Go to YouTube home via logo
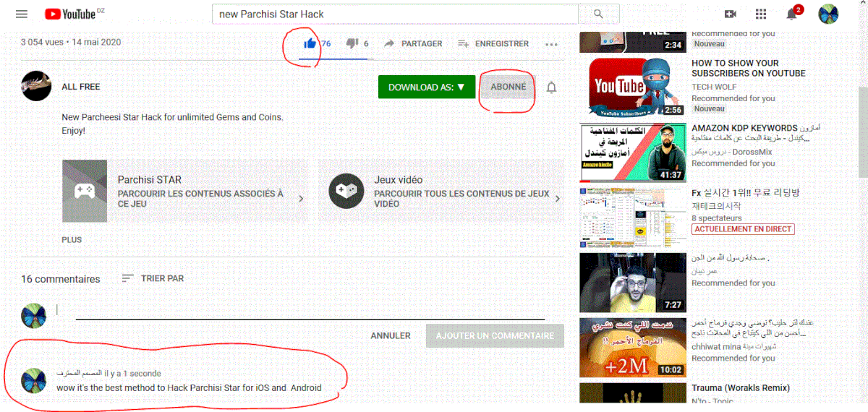The height and width of the screenshot is (412, 868). pos(70,14)
